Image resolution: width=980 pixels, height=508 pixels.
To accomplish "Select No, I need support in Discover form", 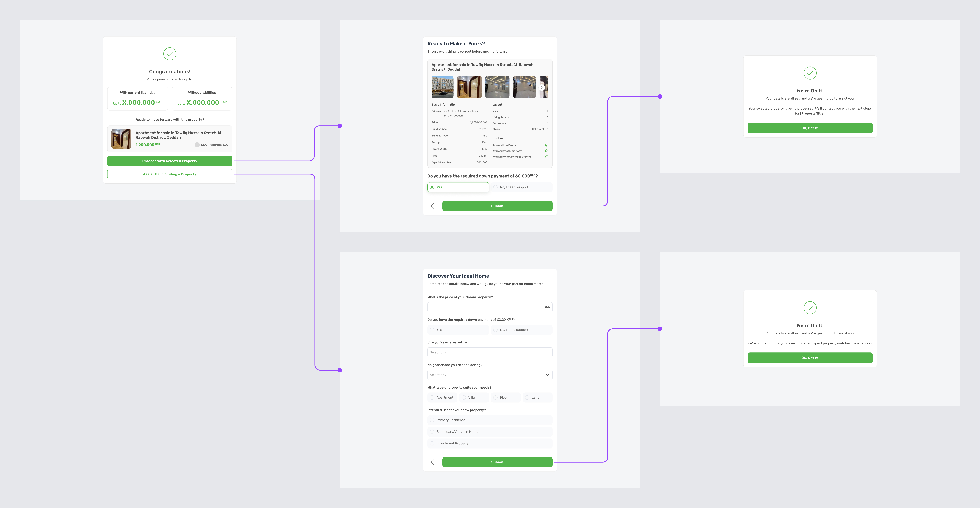I will (x=522, y=330).
